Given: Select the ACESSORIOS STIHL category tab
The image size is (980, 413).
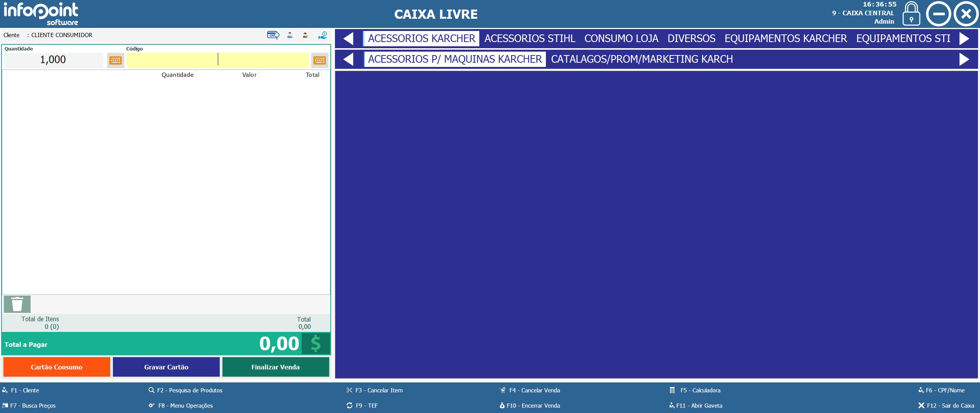Looking at the screenshot, I should point(530,39).
